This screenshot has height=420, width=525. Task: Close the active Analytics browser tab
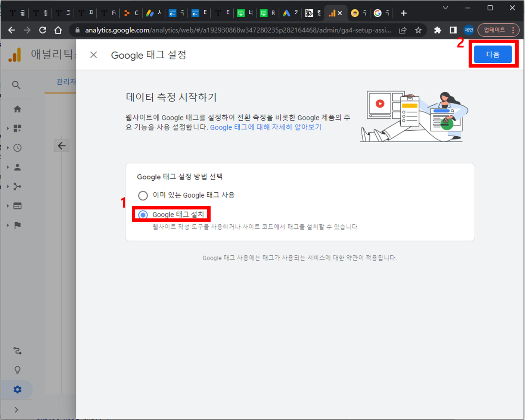(x=340, y=13)
